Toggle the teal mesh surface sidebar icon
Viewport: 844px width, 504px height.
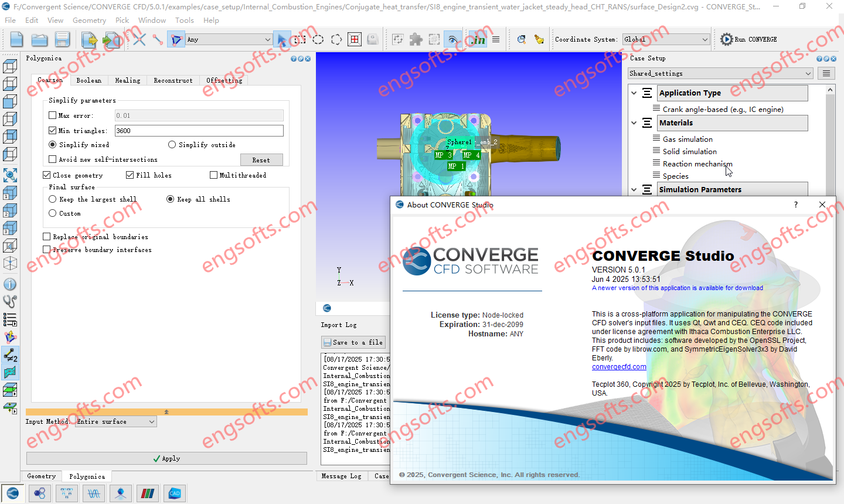click(x=10, y=372)
